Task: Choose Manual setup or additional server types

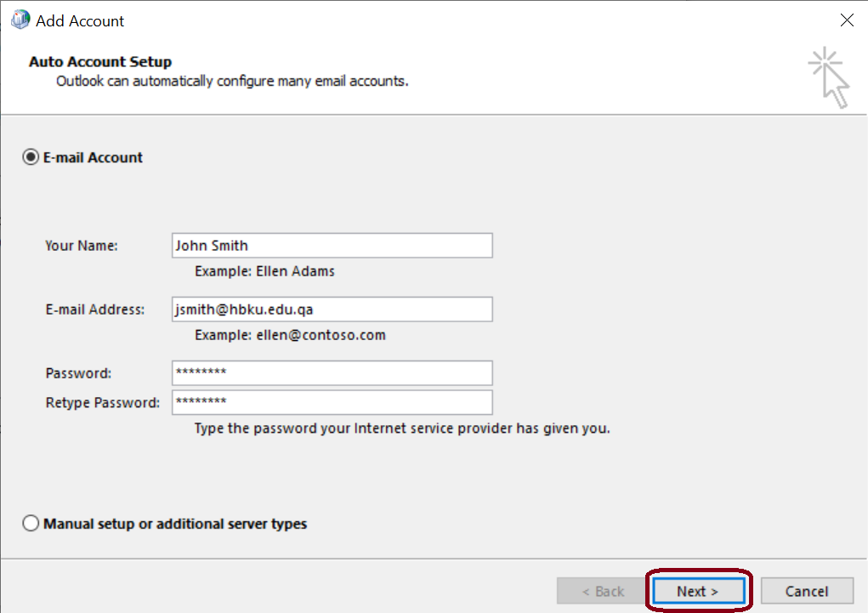Action: 31,524
